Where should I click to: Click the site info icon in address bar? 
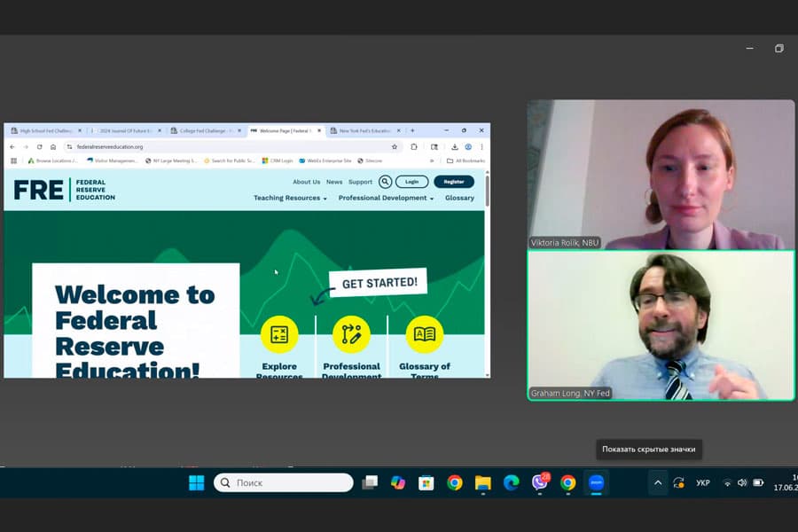point(70,146)
